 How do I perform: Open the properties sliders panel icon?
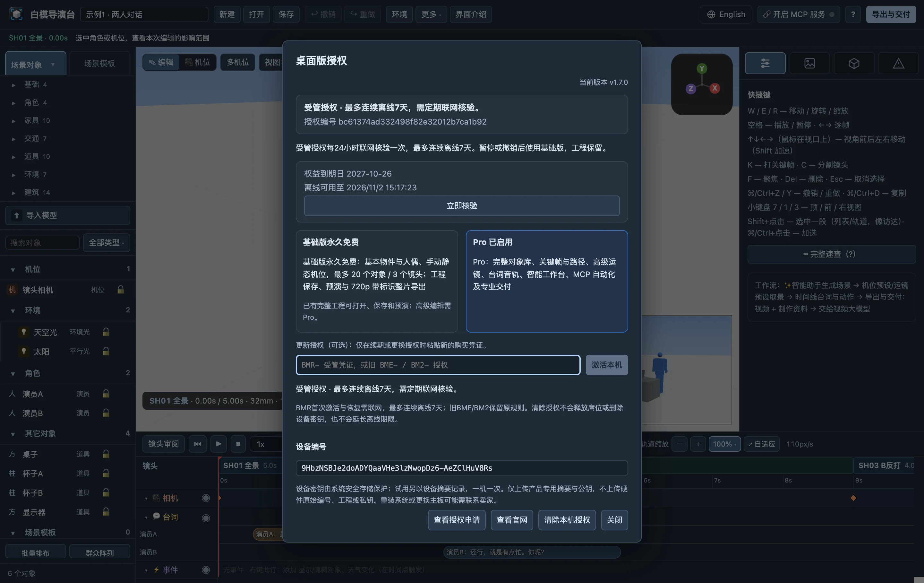click(765, 63)
